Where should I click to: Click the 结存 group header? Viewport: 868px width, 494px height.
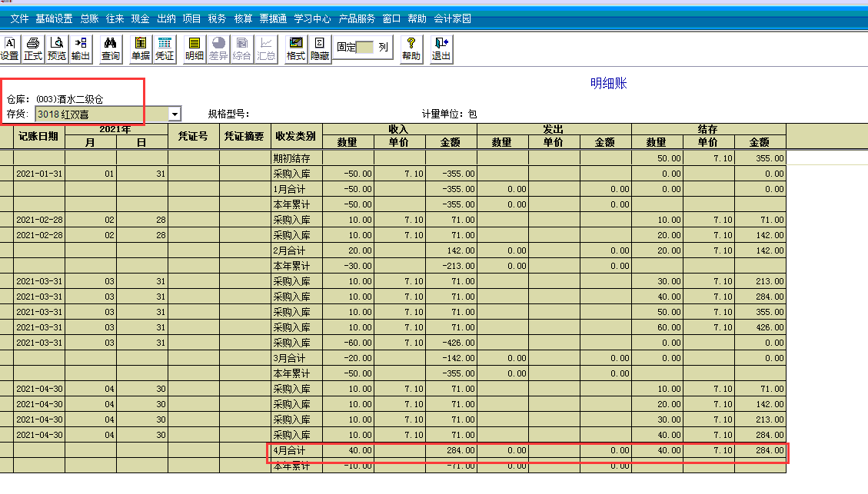tap(708, 129)
